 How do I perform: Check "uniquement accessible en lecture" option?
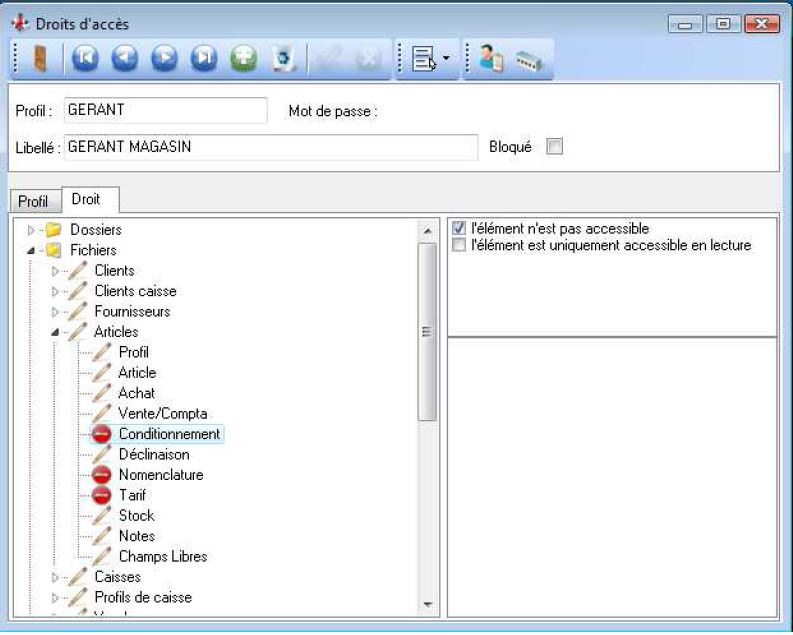[459, 245]
